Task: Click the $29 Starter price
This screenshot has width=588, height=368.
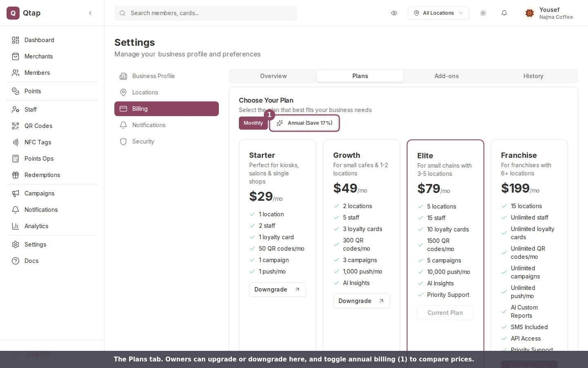Action: point(261,196)
